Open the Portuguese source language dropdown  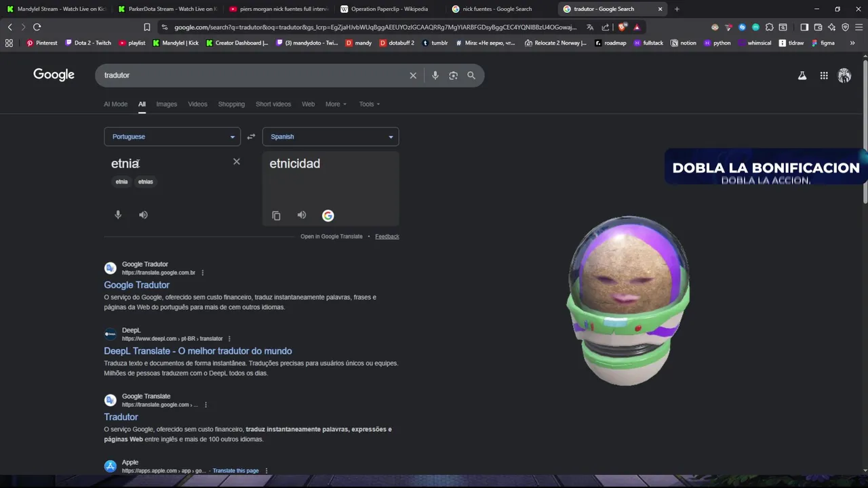tap(172, 137)
